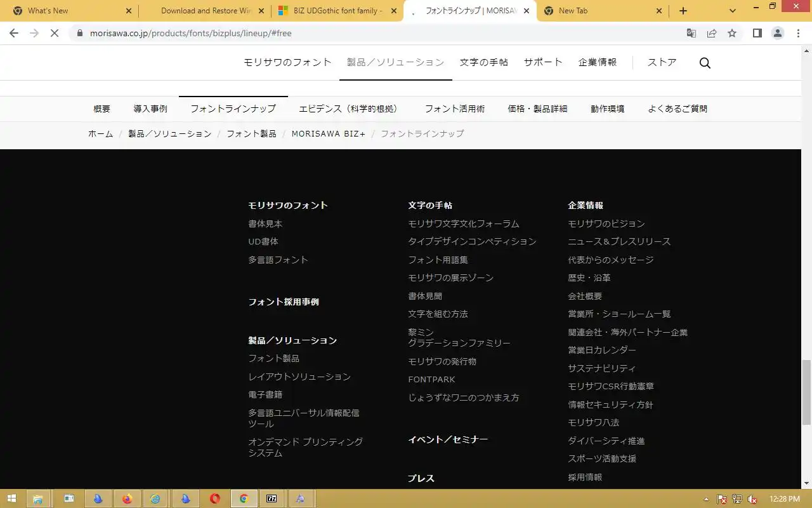Open the 多言語フォント footer link
The height and width of the screenshot is (508, 812).
[x=278, y=260]
